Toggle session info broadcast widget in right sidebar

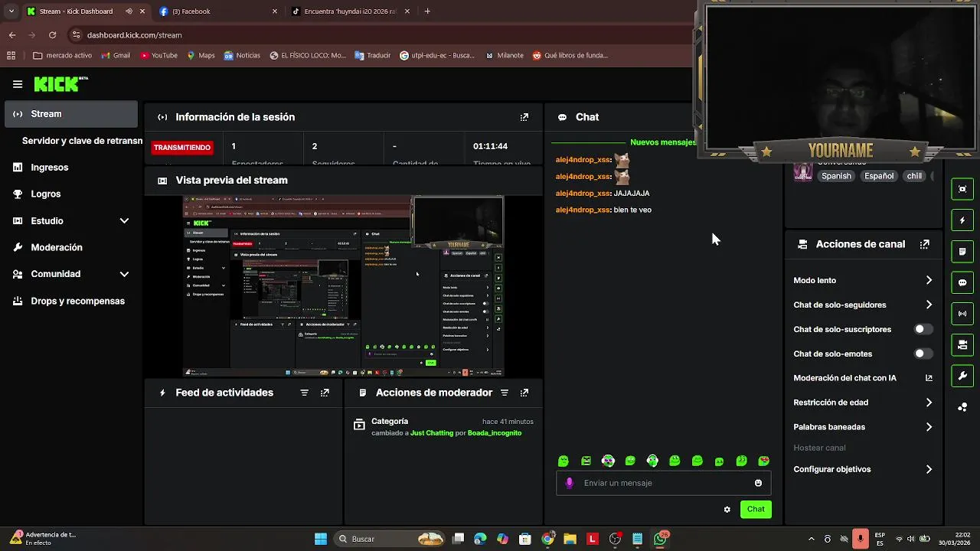pos(962,314)
